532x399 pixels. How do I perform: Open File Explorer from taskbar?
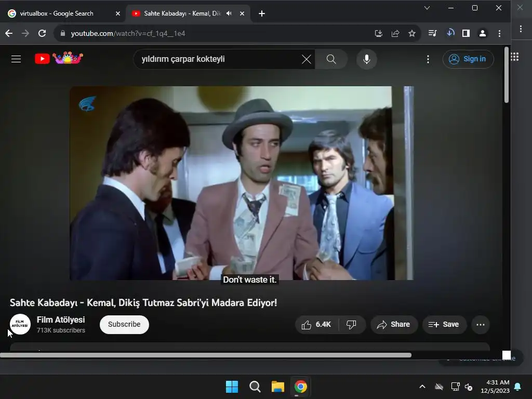coord(278,387)
